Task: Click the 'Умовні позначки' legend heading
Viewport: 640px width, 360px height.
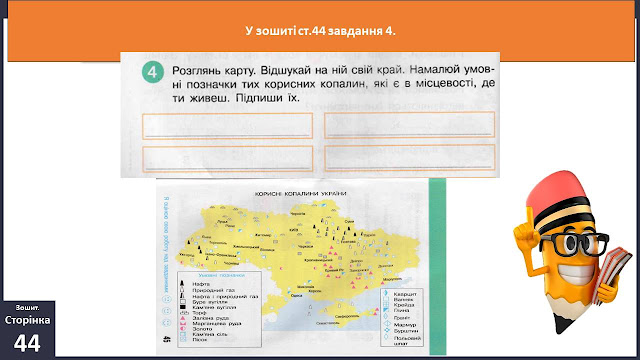Action: pyautogui.click(x=222, y=276)
